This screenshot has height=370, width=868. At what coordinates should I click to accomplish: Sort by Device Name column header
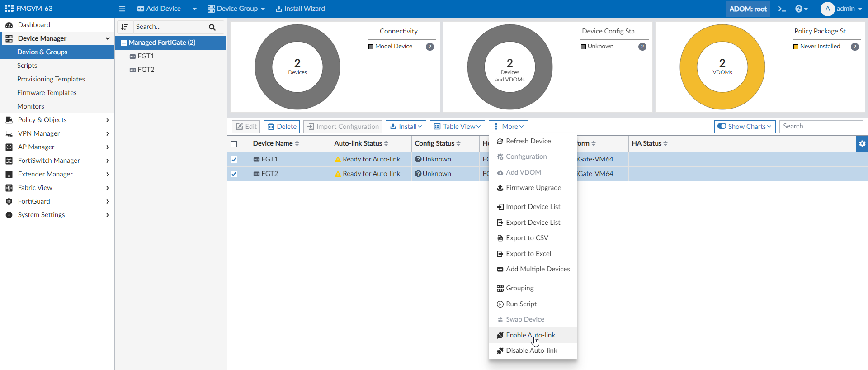[276, 143]
